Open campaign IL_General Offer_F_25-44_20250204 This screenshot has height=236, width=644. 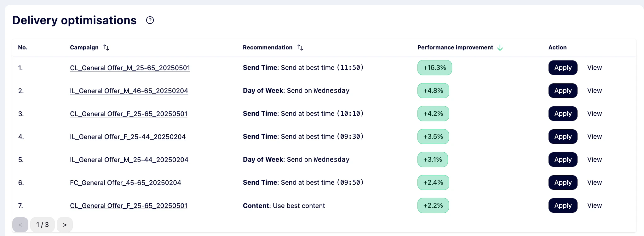(x=128, y=137)
